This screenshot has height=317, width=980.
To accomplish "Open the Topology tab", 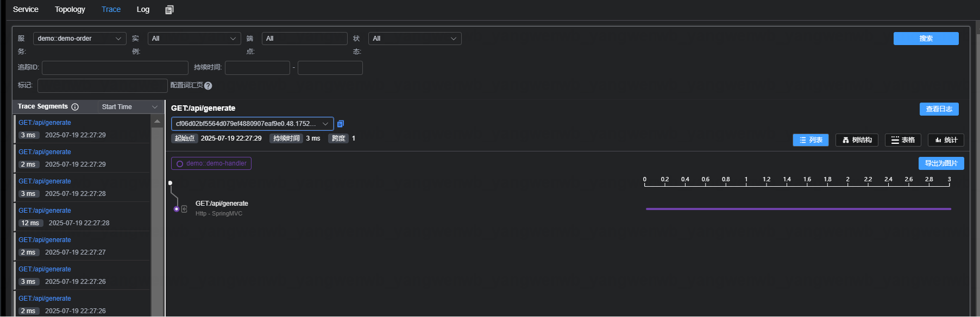I will (x=70, y=9).
